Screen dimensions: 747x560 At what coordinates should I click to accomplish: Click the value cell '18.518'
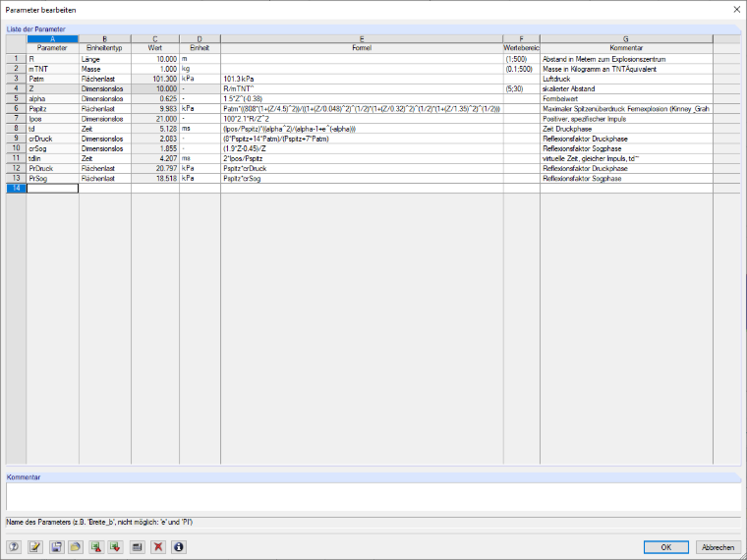tap(155, 179)
